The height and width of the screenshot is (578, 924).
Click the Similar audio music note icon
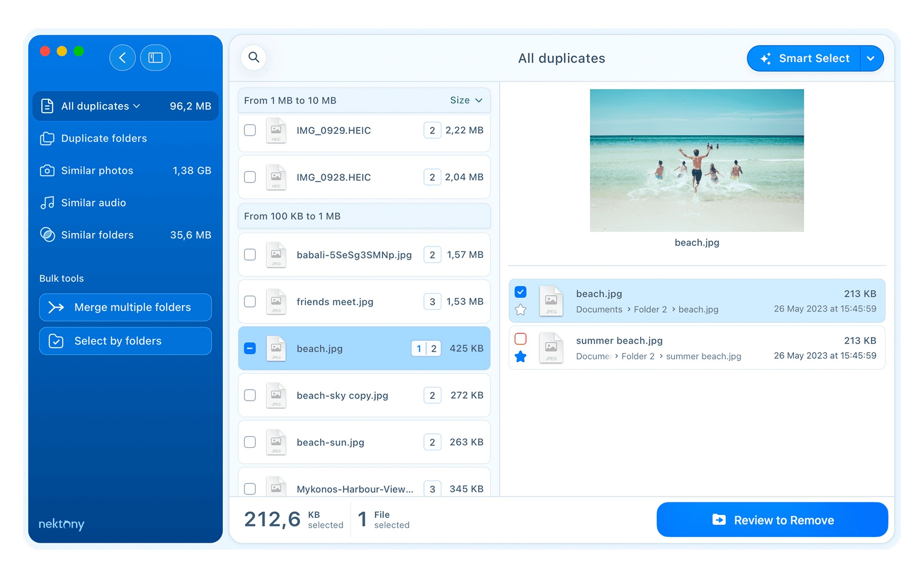coord(47,203)
